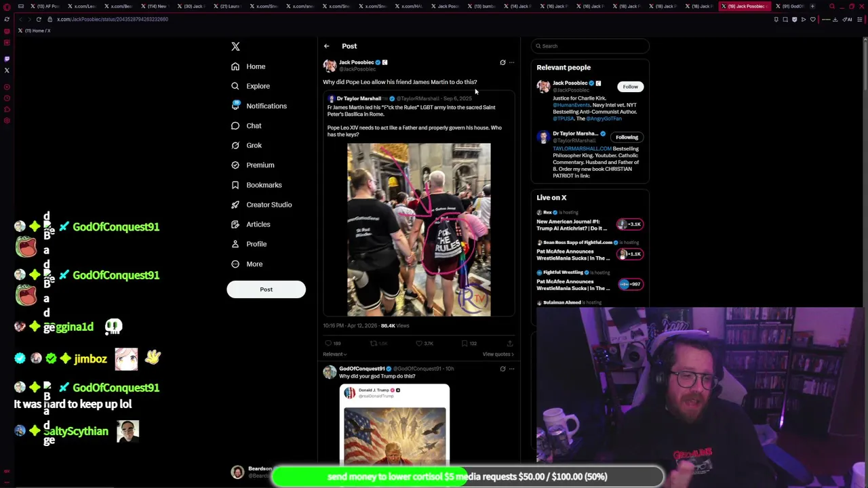Click the donation goal progress bar

click(x=467, y=476)
